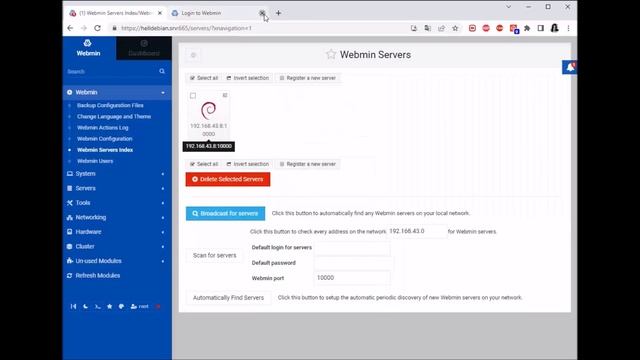Click Scan for servers button
This screenshot has height=360, width=640.
(x=215, y=255)
